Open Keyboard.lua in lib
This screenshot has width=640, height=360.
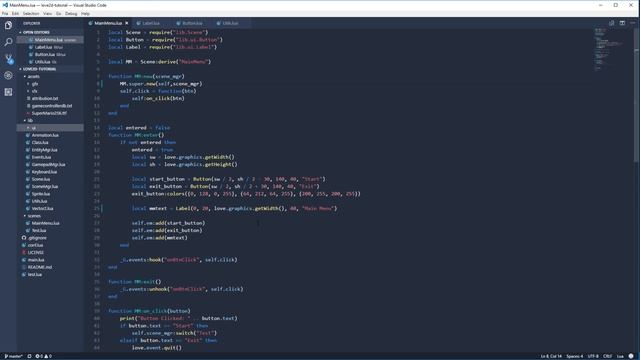(x=50, y=172)
